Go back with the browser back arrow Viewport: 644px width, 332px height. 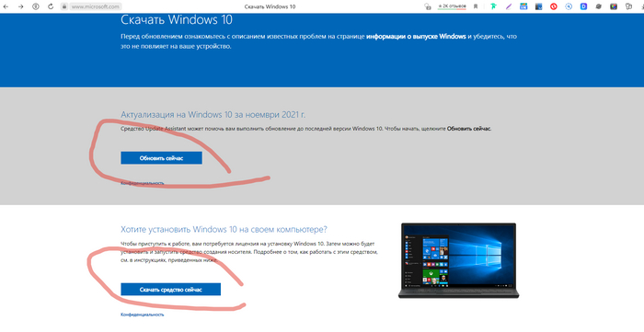[6, 6]
